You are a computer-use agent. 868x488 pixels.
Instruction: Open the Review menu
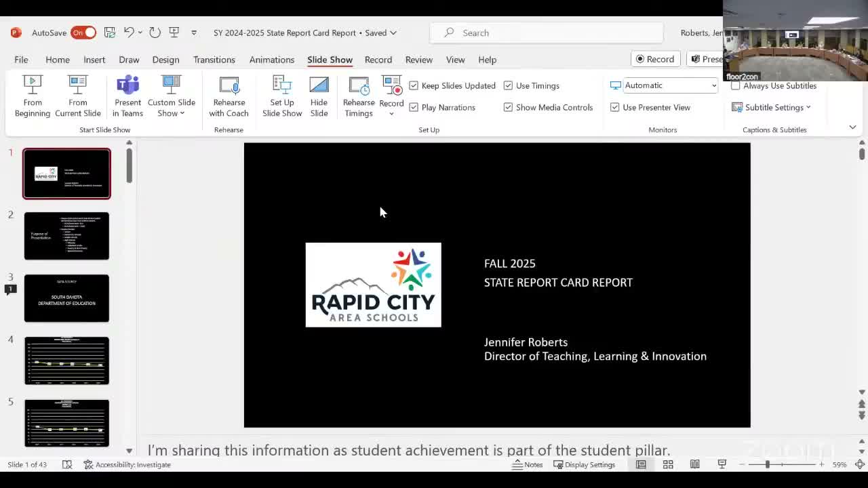pos(418,60)
